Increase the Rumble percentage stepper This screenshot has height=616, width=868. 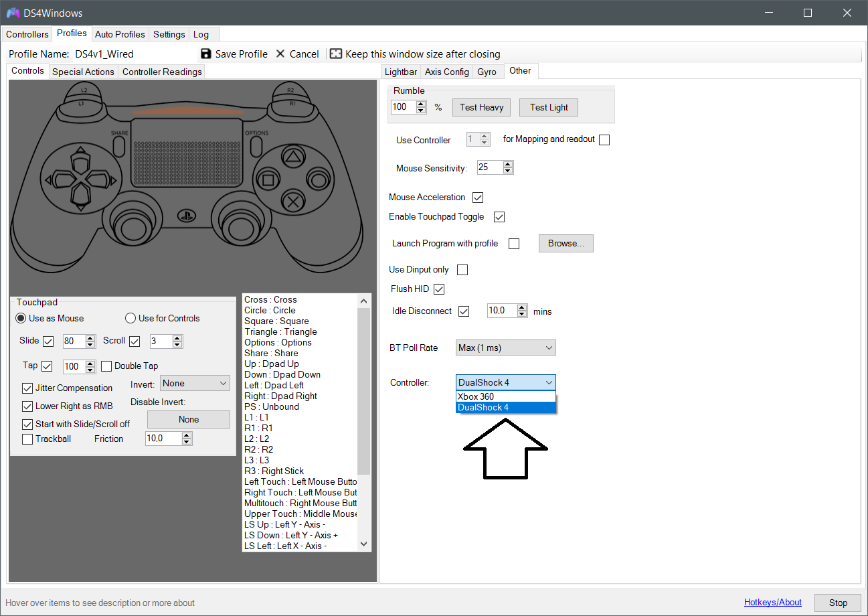[x=421, y=104]
